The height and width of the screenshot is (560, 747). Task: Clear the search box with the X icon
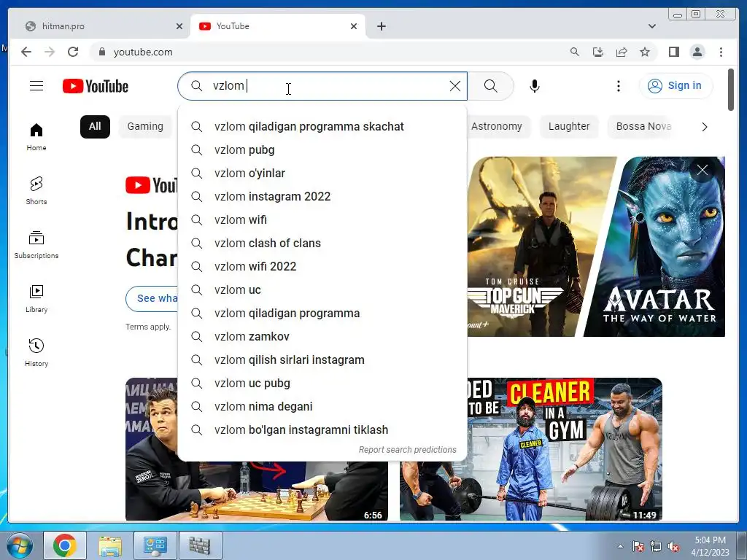pyautogui.click(x=455, y=86)
